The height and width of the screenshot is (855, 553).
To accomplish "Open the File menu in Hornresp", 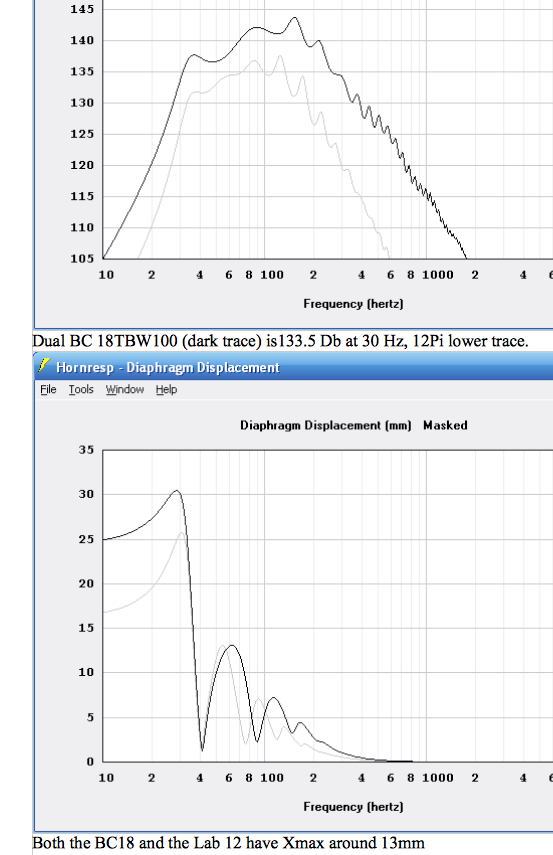I will pos(48,389).
